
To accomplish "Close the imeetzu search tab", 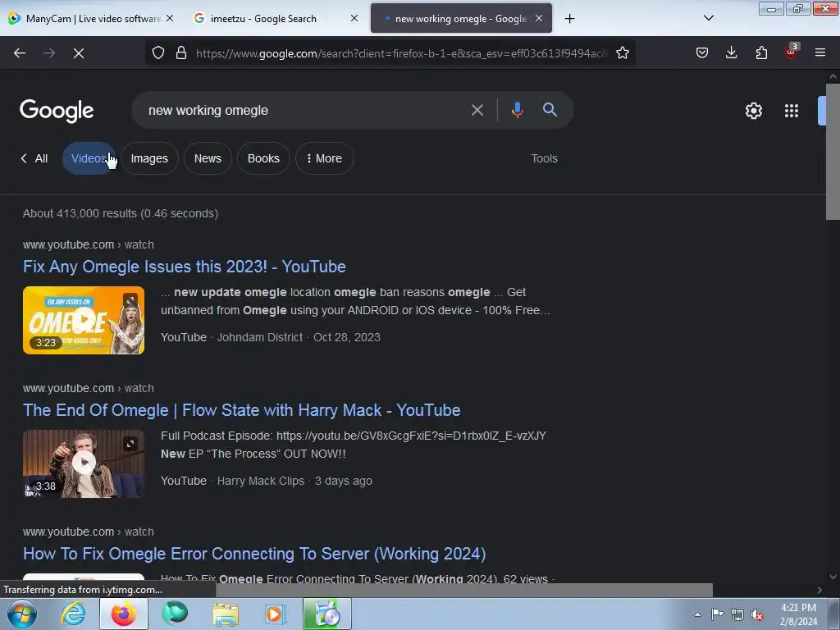I will click(354, 19).
